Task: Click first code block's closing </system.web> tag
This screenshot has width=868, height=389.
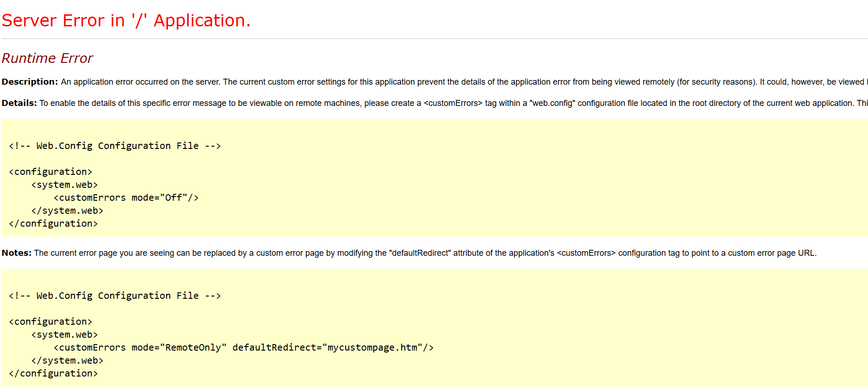Action: tap(68, 210)
